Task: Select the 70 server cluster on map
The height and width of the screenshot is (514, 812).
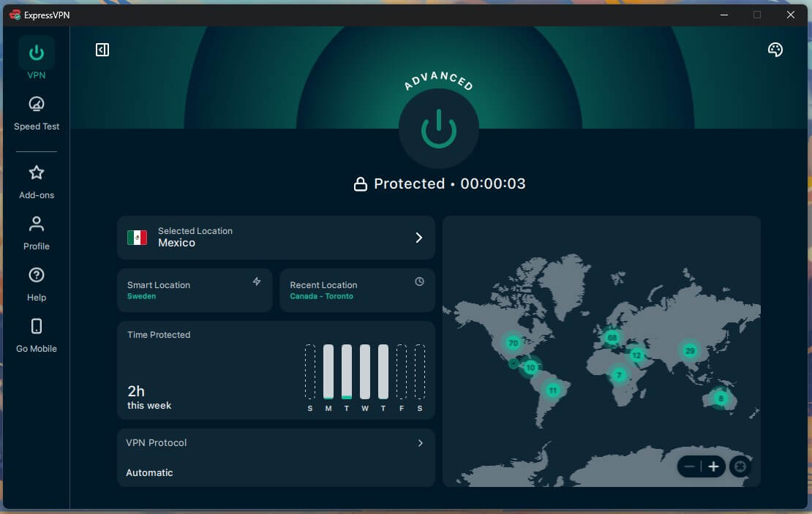Action: click(x=514, y=343)
